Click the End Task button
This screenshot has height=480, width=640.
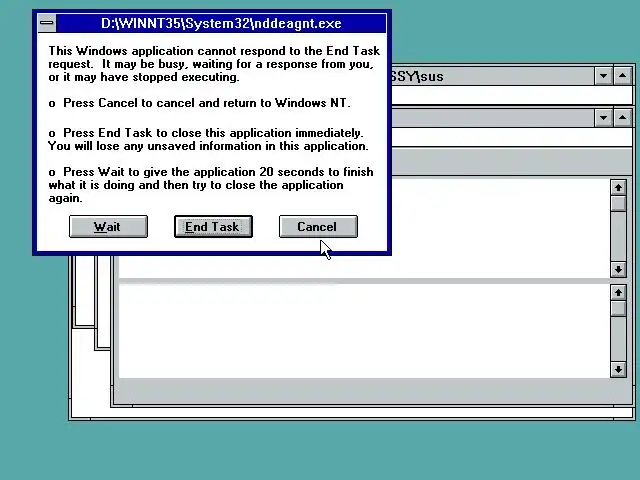click(213, 227)
